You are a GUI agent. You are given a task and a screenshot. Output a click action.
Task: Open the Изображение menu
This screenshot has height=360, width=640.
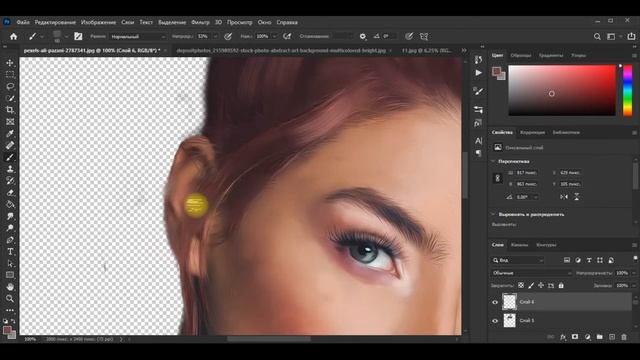[98, 22]
